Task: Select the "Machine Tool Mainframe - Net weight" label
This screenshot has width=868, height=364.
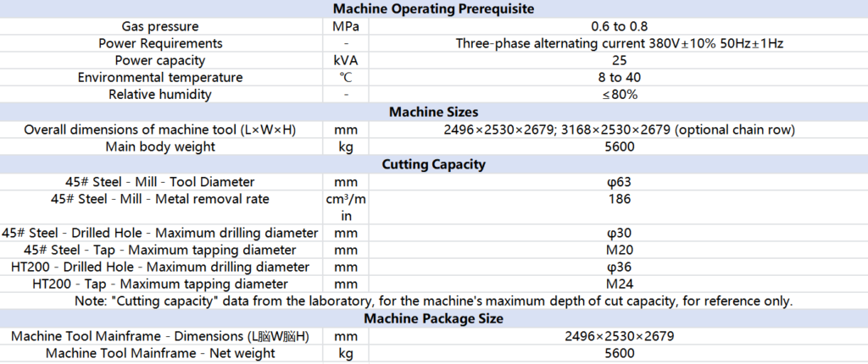Action: click(x=160, y=353)
